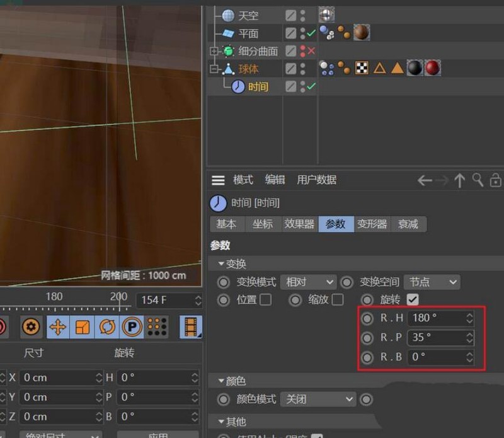Open the keyframe selection dots icon
This screenshot has height=438, width=504.
pos(156,326)
